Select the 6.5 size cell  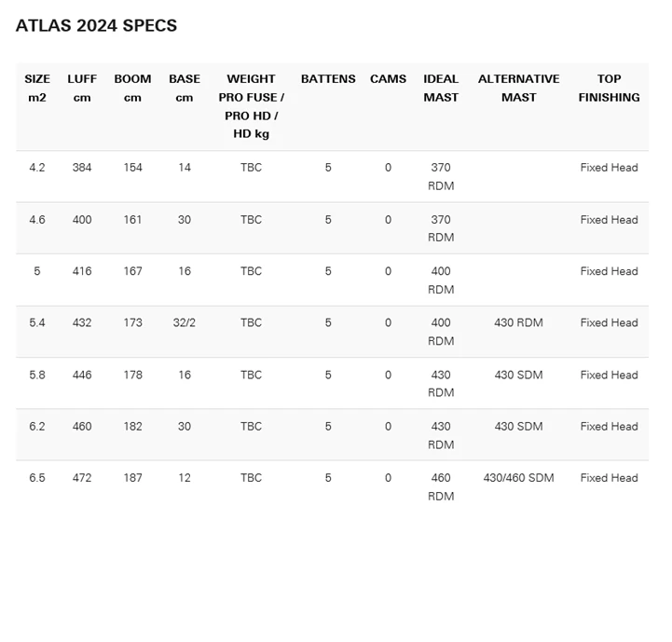[x=37, y=477]
